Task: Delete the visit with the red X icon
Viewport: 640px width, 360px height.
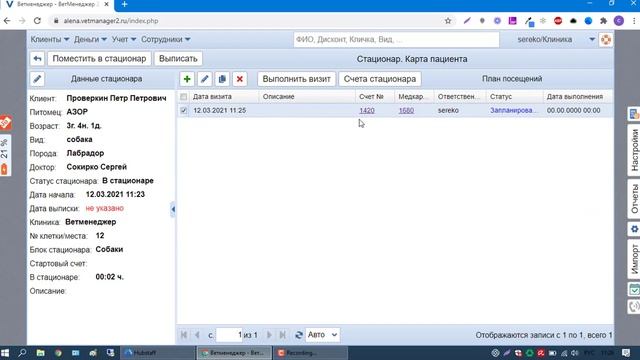Action: (x=240, y=79)
